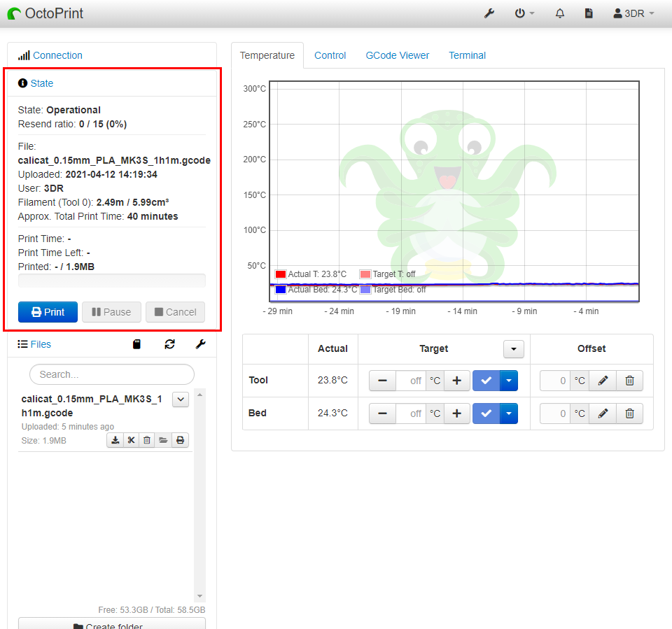Download the calicat gcode file
The width and height of the screenshot is (672, 629).
click(115, 440)
